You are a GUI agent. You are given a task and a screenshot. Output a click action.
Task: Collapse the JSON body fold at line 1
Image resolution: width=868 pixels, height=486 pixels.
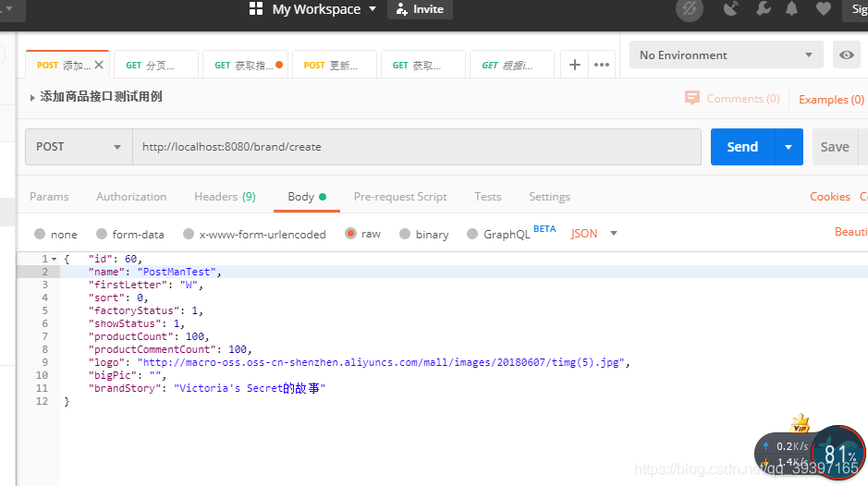(55, 259)
